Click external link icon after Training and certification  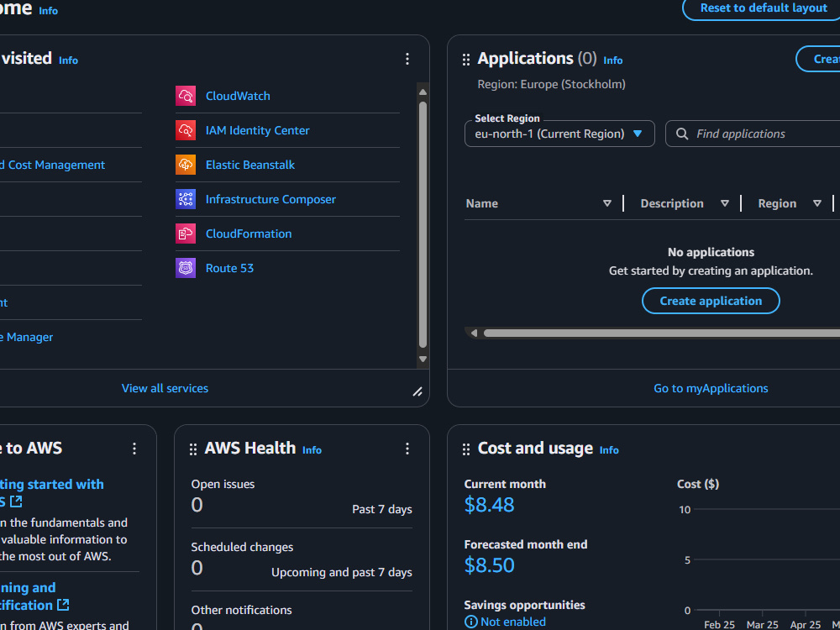[63, 606]
